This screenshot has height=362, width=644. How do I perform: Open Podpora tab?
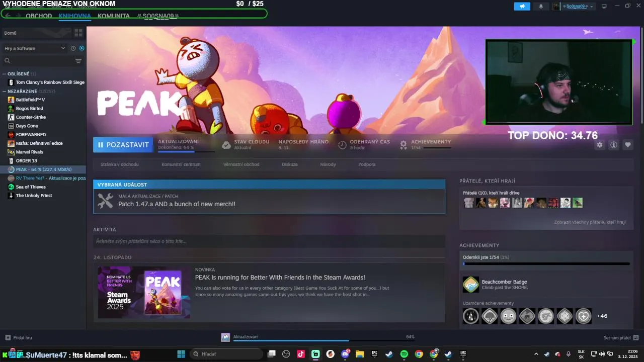pyautogui.click(x=367, y=164)
